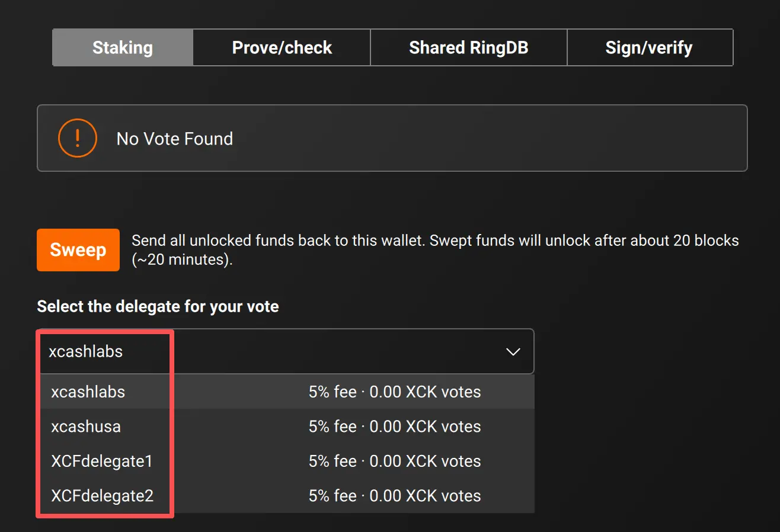The image size is (780, 532).
Task: Click the "Select the delegate for your vote" label
Action: (x=158, y=306)
